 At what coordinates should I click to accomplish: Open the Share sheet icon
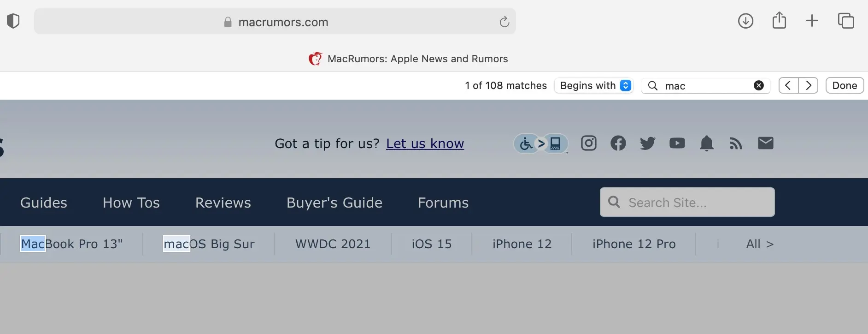point(779,20)
